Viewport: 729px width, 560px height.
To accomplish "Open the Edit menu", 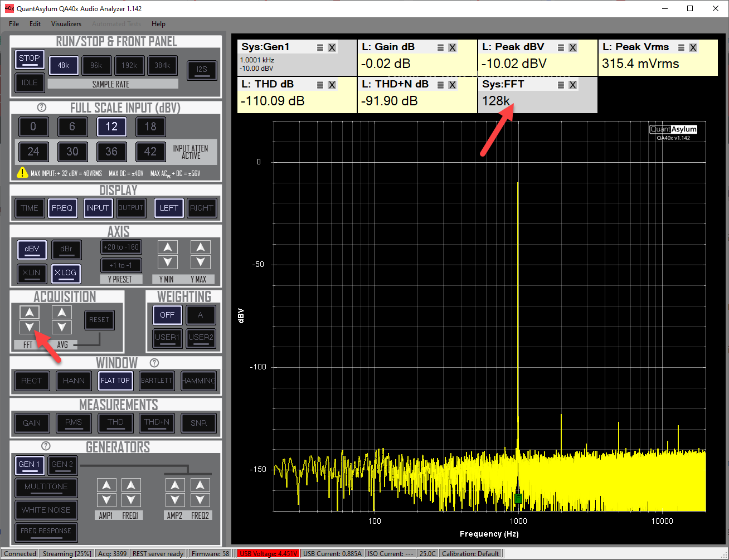I will pyautogui.click(x=35, y=24).
